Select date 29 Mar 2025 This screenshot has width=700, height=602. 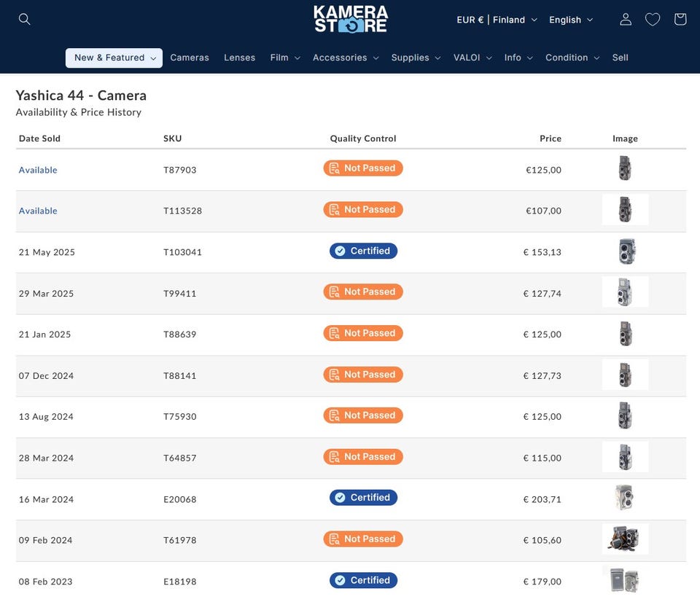(x=46, y=294)
